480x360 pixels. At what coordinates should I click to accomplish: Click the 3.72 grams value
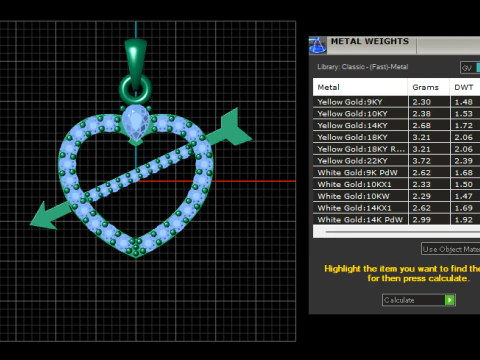[422, 161]
